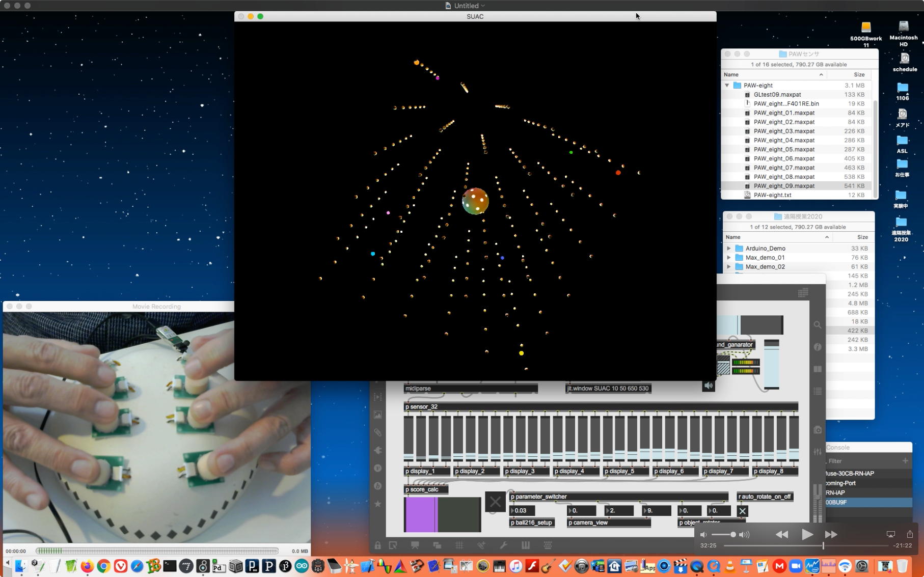The height and width of the screenshot is (577, 924).
Task: Sort 遠隔授業2020 window by Name column
Action: [777, 237]
